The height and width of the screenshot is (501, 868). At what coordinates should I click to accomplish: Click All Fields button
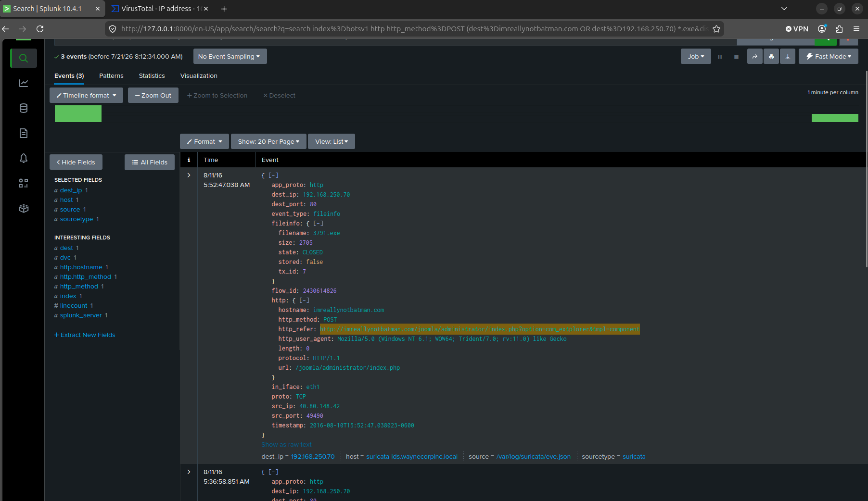click(150, 162)
